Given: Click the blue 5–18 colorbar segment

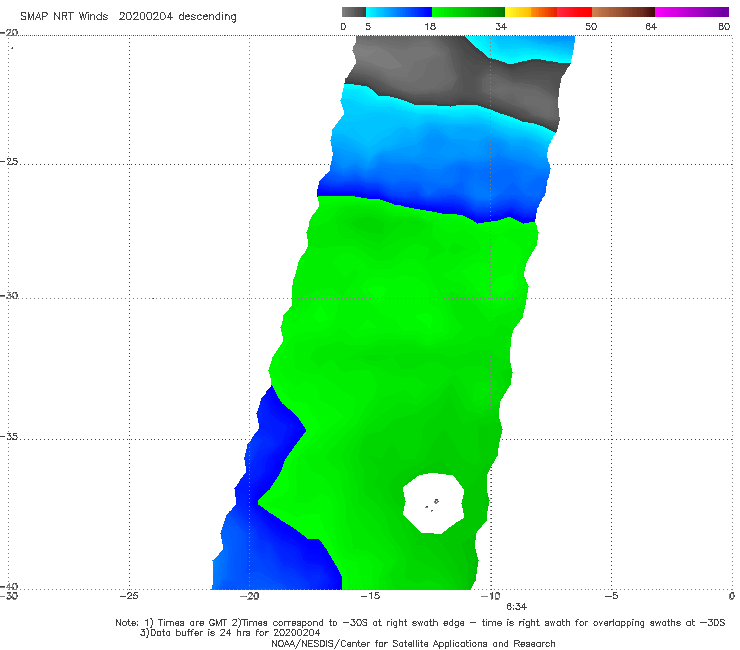Looking at the screenshot, I should click(399, 12).
